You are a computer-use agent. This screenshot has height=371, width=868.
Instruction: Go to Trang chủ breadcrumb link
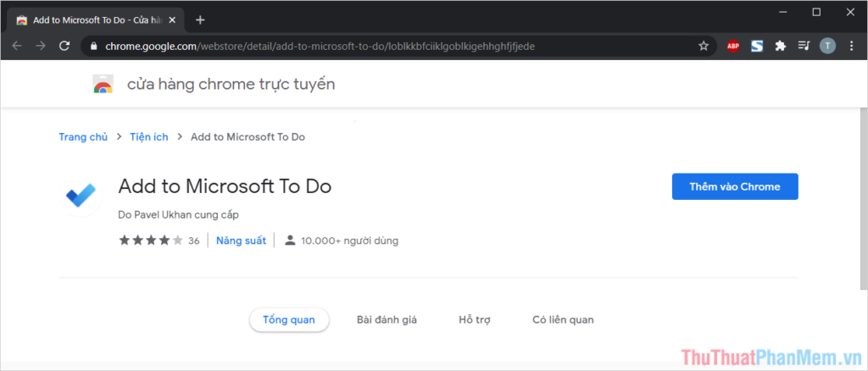[x=83, y=137]
